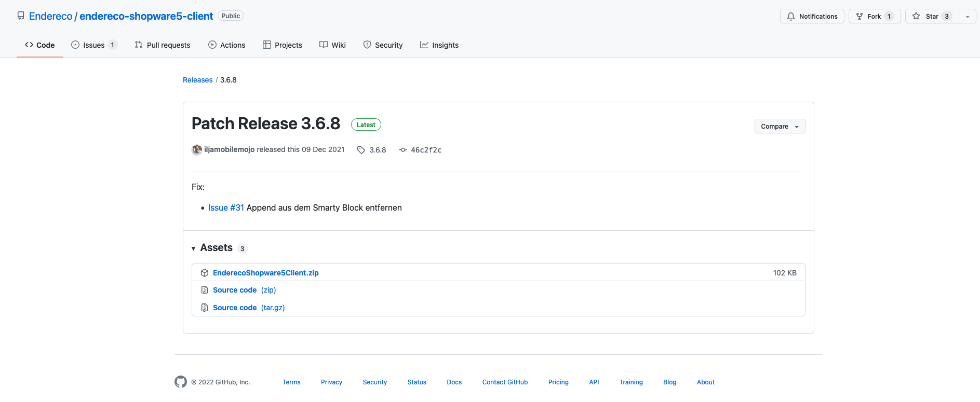Click the 102 KB file size text

pos(785,273)
